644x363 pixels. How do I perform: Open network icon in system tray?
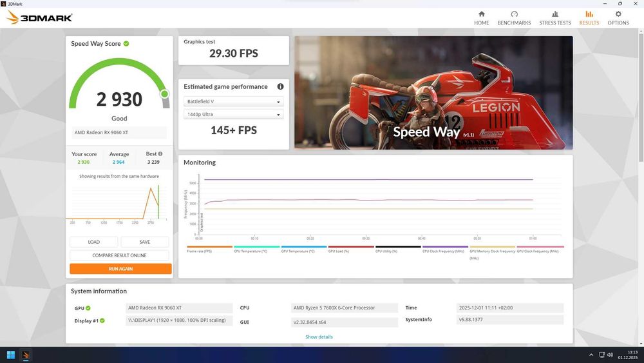click(601, 355)
